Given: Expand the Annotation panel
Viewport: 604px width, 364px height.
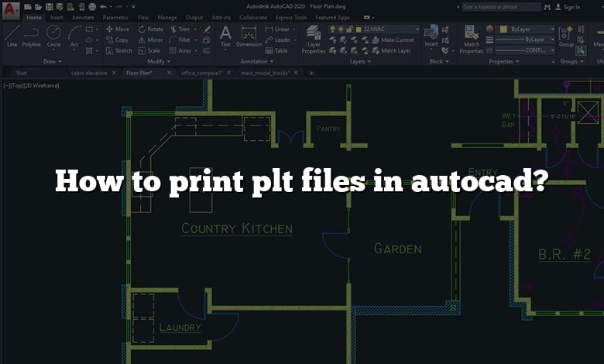Looking at the screenshot, I should 256,61.
